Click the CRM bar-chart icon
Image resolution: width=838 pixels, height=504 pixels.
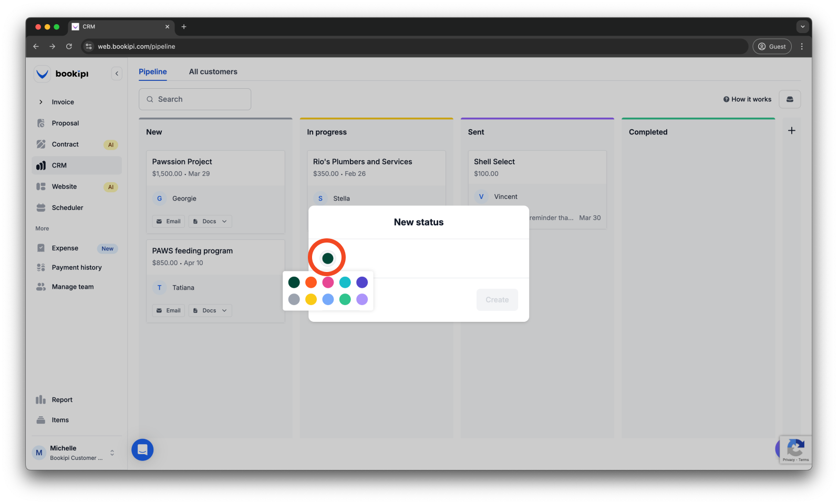41,165
